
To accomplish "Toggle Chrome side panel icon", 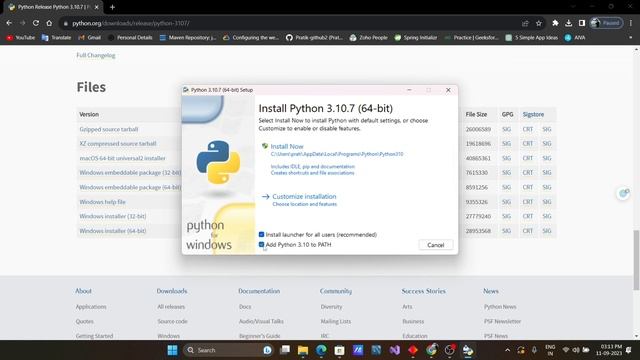I will point(582,23).
